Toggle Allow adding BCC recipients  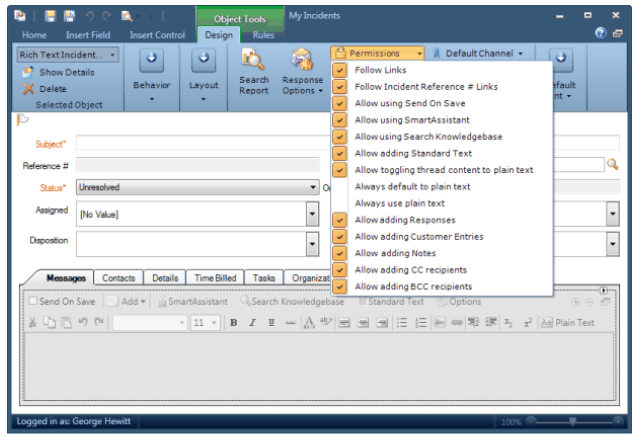pyautogui.click(x=340, y=287)
